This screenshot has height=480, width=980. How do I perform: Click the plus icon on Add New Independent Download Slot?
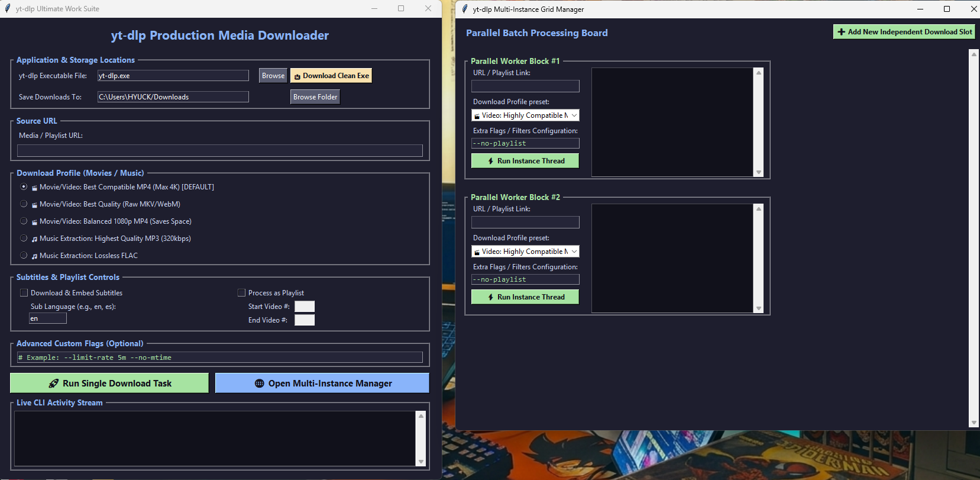coord(841,32)
